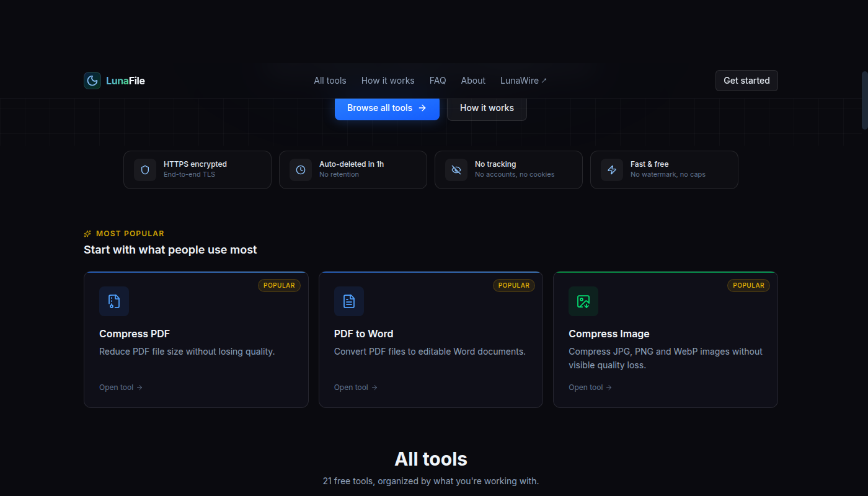The width and height of the screenshot is (868, 496).
Task: Click the No retention subtext
Action: tap(339, 175)
